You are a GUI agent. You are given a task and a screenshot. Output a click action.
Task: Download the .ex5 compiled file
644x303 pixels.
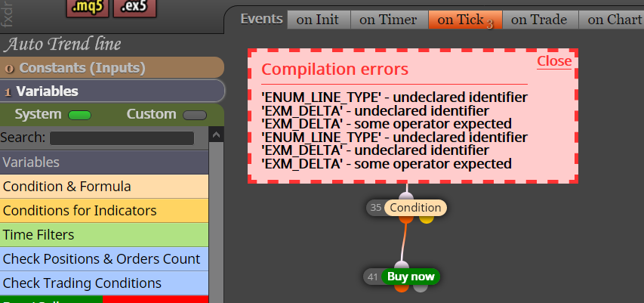pyautogui.click(x=134, y=8)
